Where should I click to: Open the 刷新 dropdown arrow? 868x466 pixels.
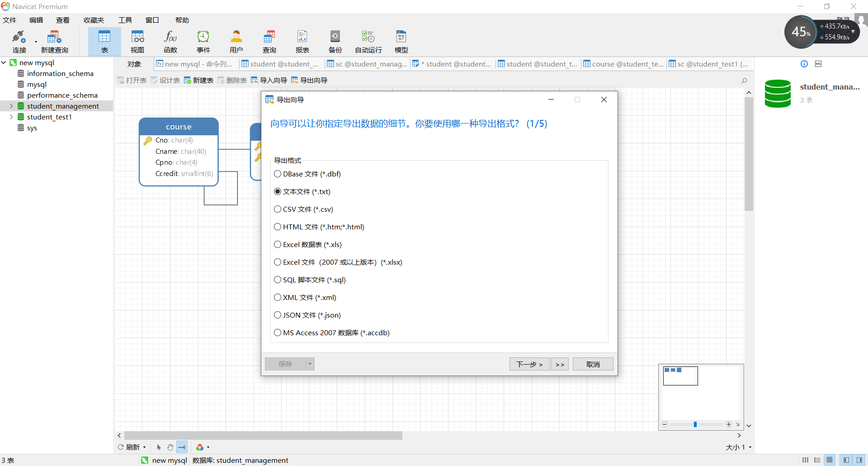coord(144,447)
